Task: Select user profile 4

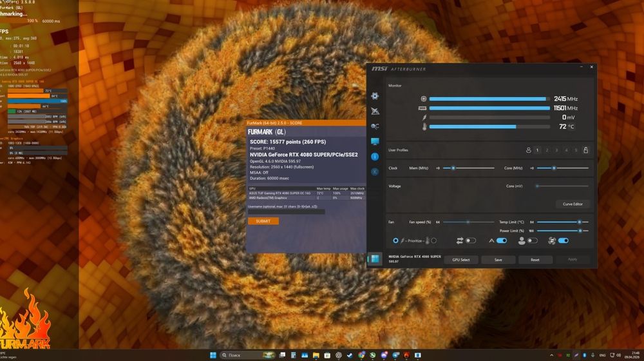Action: click(566, 150)
